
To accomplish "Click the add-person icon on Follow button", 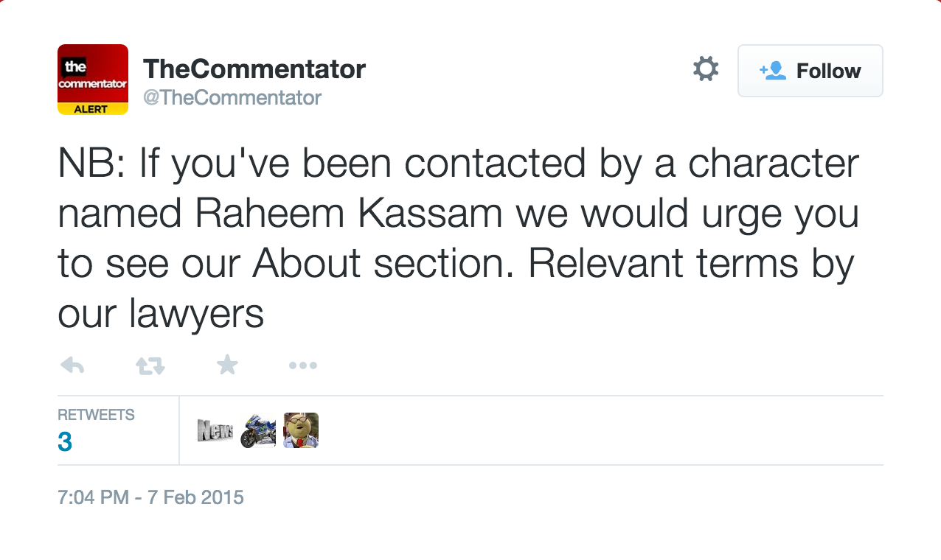I will coord(772,71).
